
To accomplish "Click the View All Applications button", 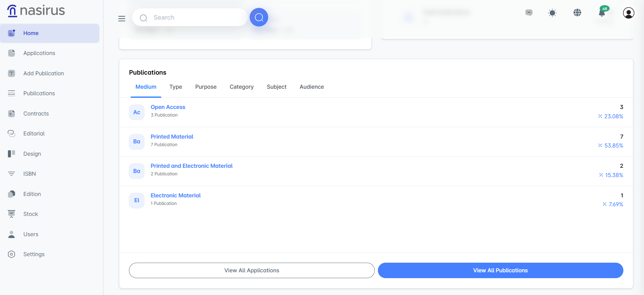I will pyautogui.click(x=252, y=270).
